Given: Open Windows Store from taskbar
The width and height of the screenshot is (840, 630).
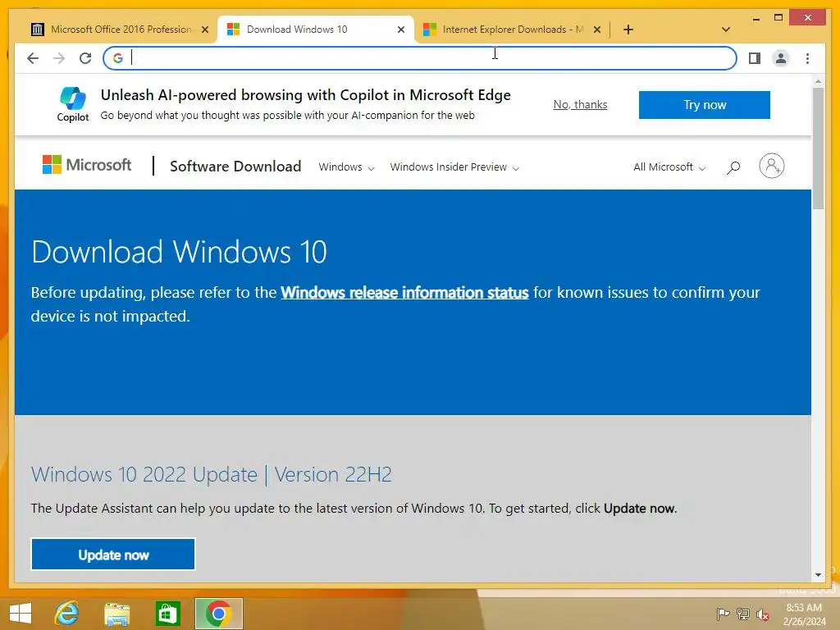Looking at the screenshot, I should tap(167, 614).
